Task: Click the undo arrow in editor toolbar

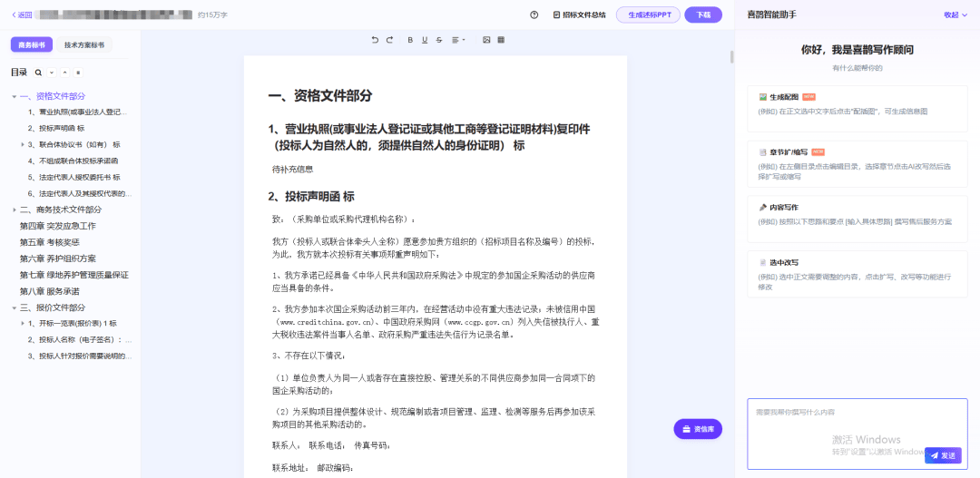Action: tap(375, 40)
